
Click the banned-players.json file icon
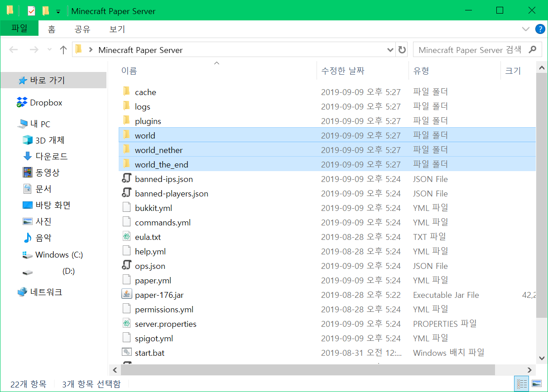(126, 193)
